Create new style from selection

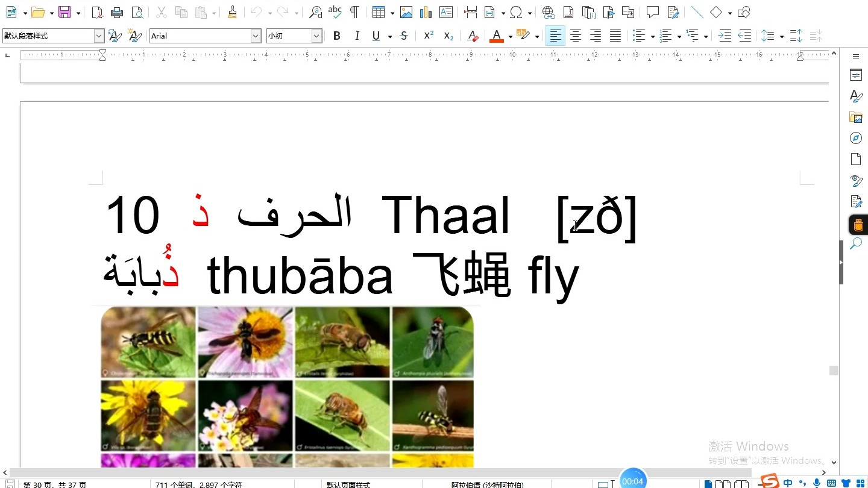[135, 36]
